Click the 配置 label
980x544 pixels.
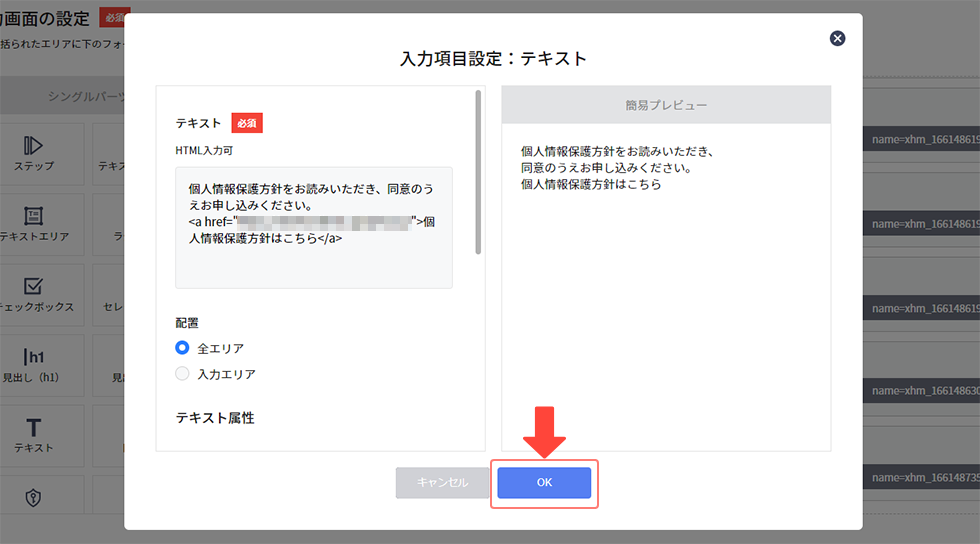point(187,323)
